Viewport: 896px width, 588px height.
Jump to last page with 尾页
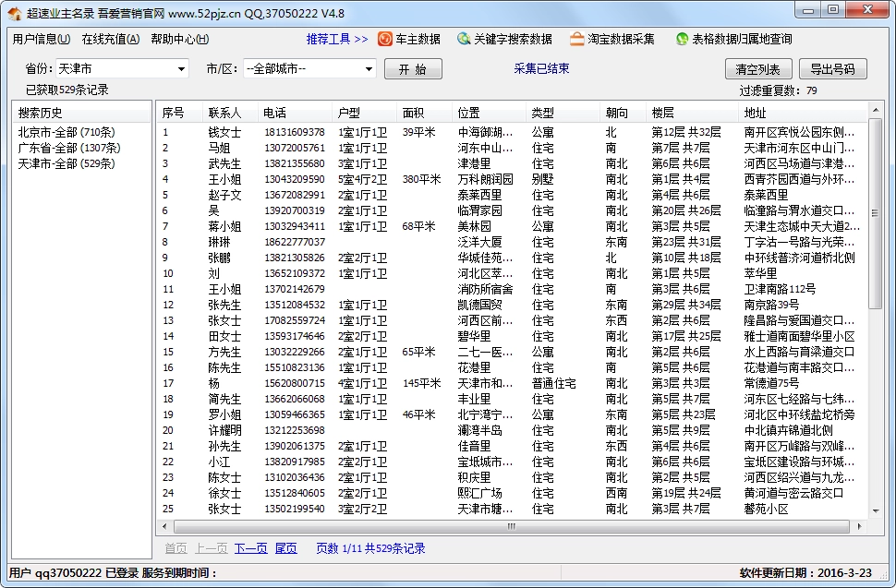[x=286, y=547]
